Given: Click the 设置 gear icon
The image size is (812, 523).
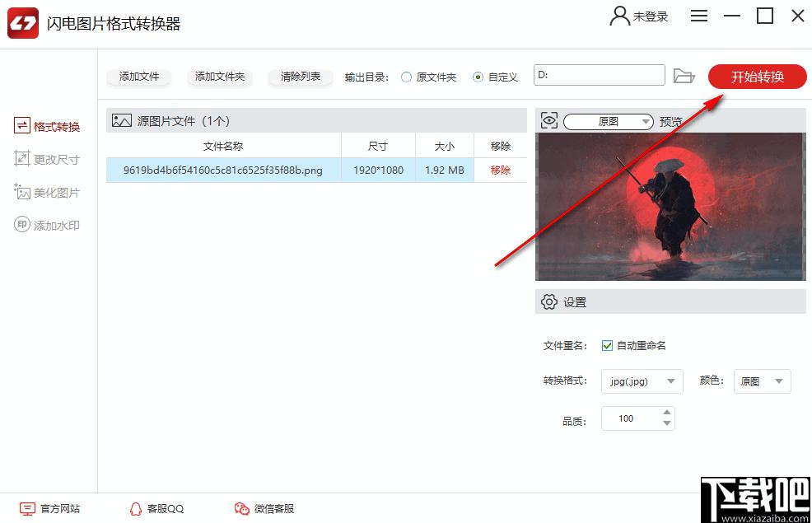Looking at the screenshot, I should point(549,301).
